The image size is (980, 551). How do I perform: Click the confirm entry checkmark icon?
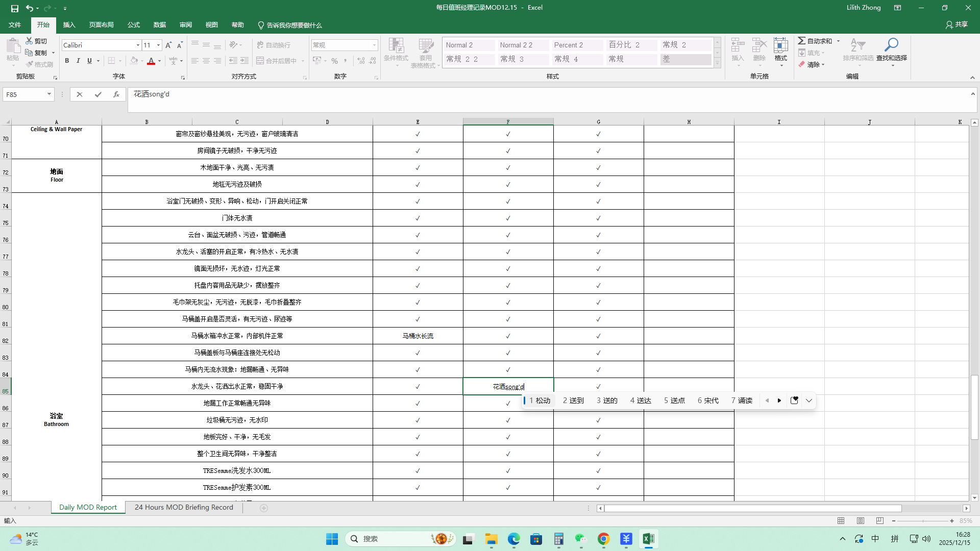tap(98, 94)
